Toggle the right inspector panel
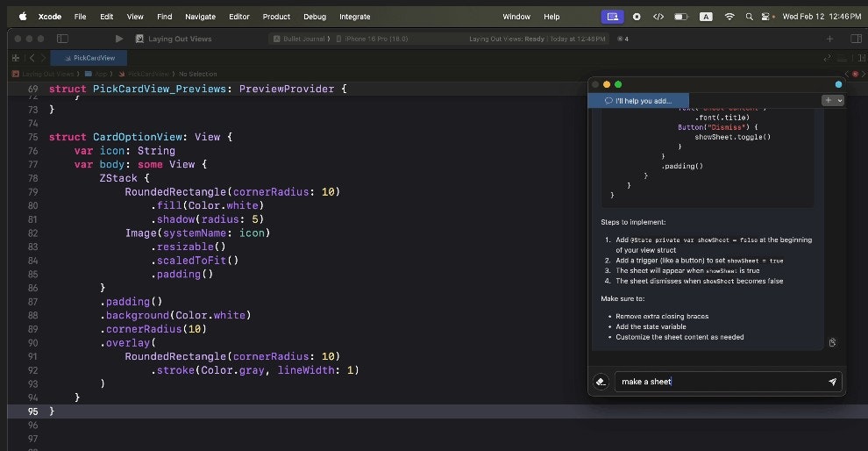Image resolution: width=868 pixels, height=451 pixels. pyautogui.click(x=856, y=39)
